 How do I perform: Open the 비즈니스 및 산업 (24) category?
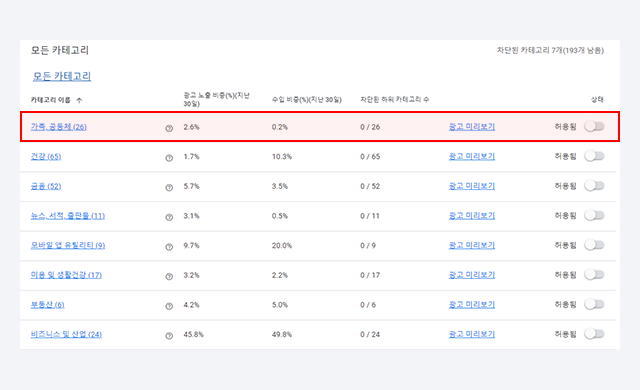[66, 335]
